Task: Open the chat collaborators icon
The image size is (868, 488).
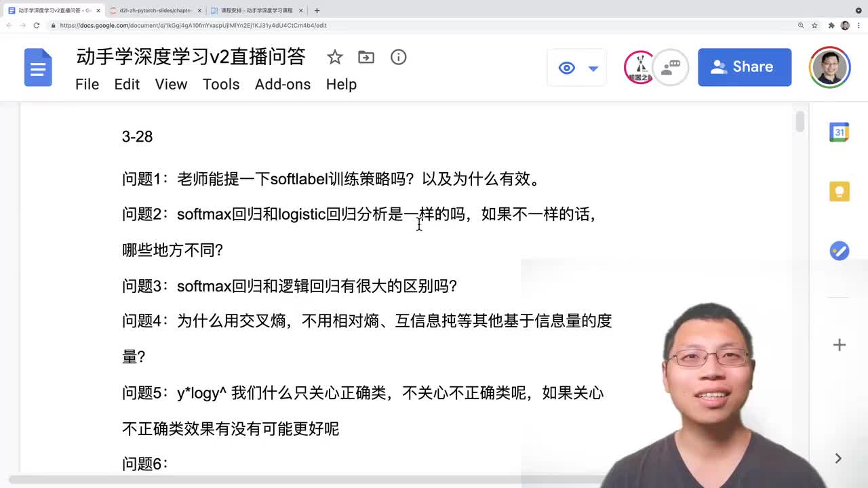Action: coord(671,67)
